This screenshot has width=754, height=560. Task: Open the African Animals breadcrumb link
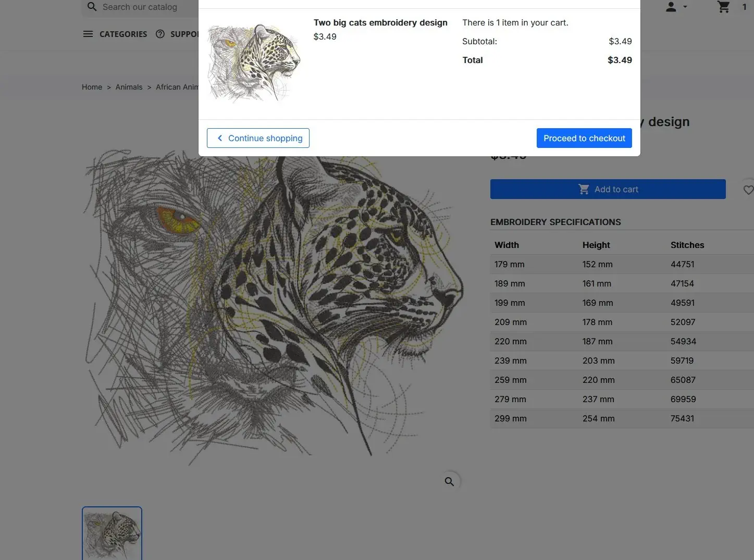pyautogui.click(x=177, y=87)
